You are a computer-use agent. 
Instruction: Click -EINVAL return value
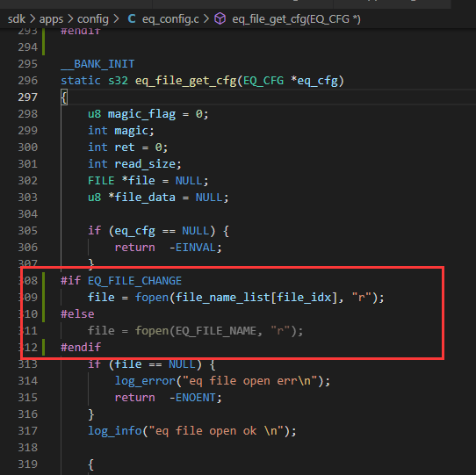click(192, 248)
